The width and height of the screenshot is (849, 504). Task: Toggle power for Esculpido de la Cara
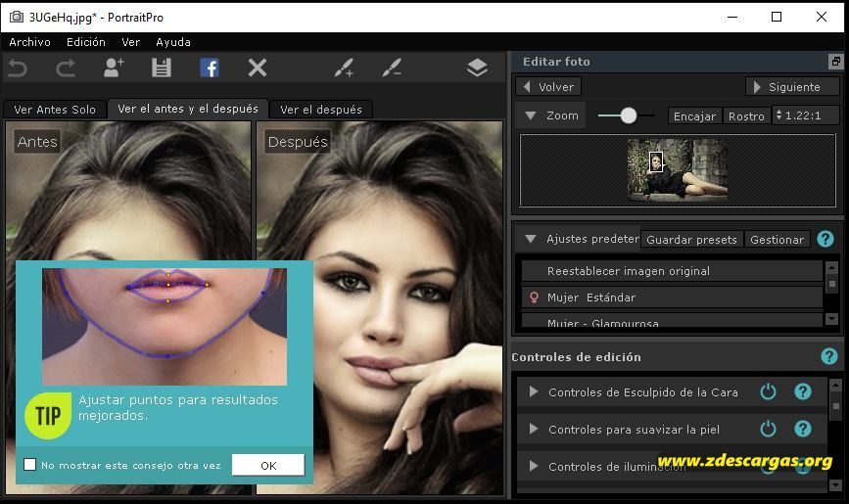768,391
